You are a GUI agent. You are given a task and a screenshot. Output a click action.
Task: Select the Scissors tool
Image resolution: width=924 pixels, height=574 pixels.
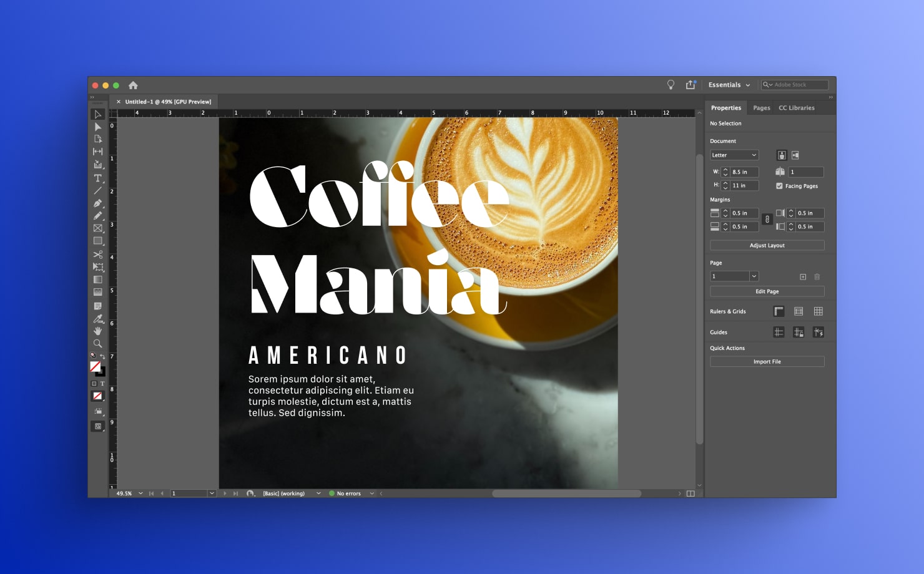tap(98, 254)
